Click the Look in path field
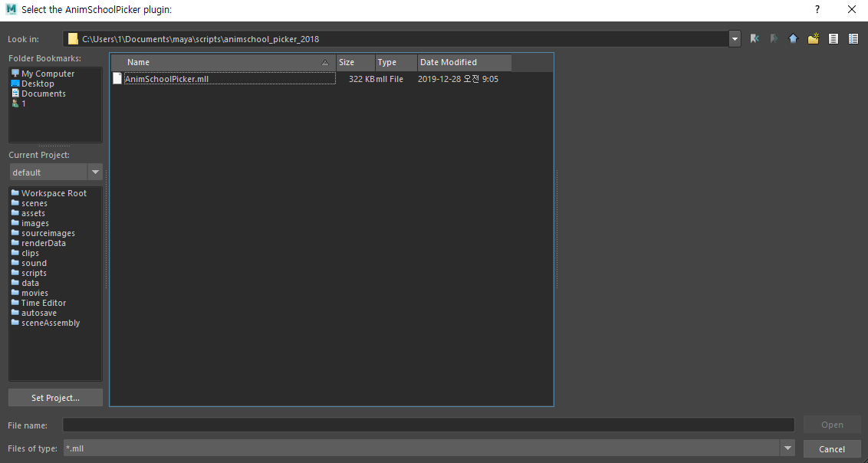Screen dimensions: 868x463 [395, 39]
